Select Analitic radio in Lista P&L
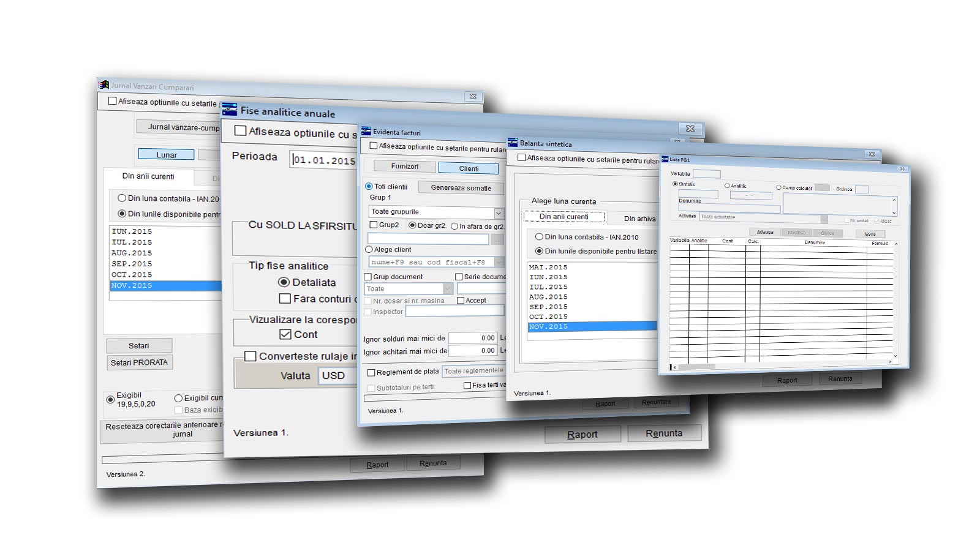Image resolution: width=980 pixels, height=551 pixels. click(x=727, y=186)
